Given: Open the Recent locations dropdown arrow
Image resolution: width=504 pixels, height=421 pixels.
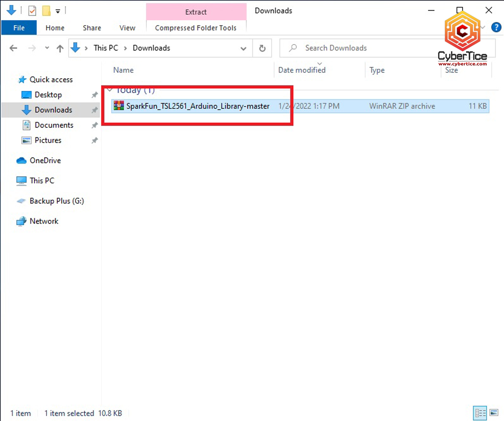Looking at the screenshot, I should [x=47, y=48].
